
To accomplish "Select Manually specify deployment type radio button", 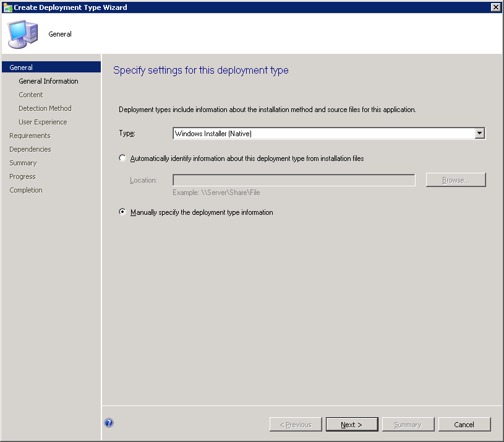I will click(122, 212).
